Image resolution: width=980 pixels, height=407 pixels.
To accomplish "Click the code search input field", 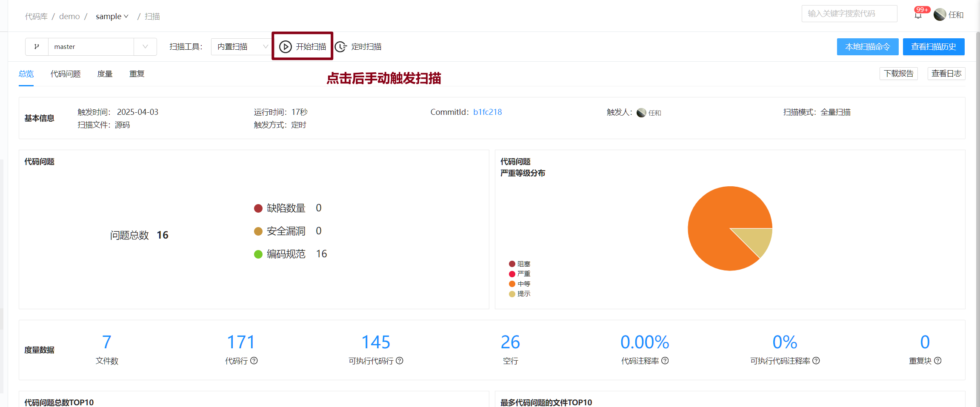I will click(x=849, y=14).
